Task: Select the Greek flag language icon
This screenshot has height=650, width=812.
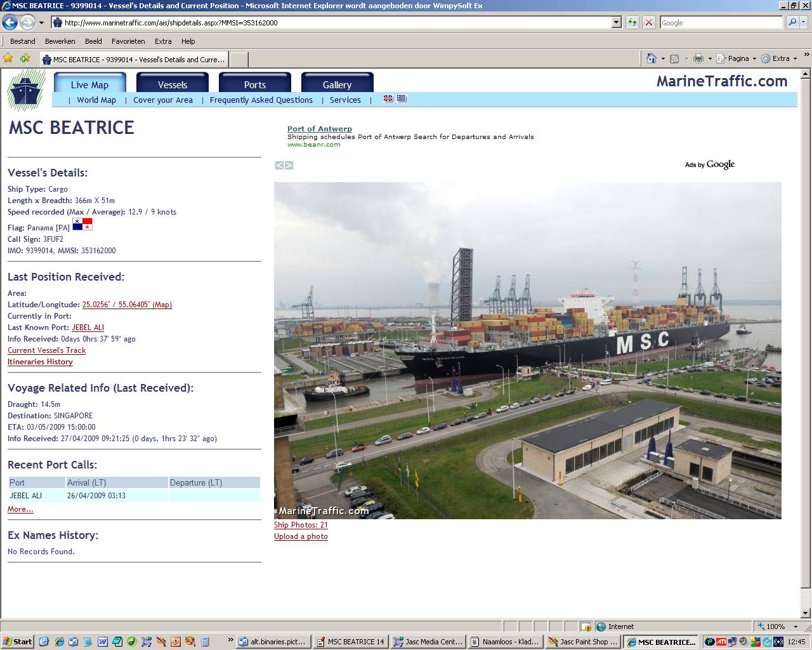Action: 402,99
